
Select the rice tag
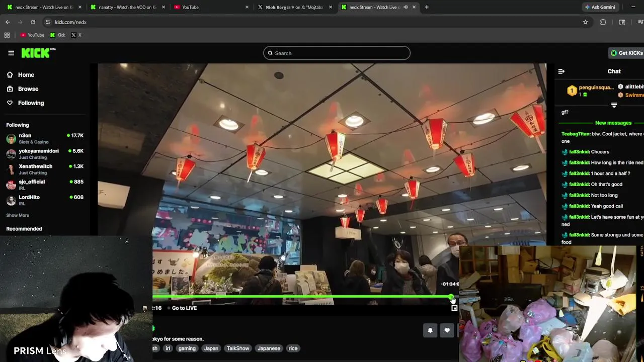293,348
